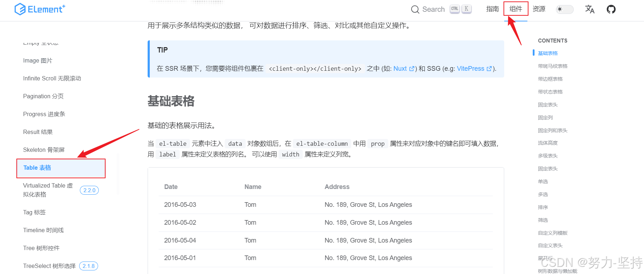Screen dimensions: 644x274
Task: Click the Element Plus logo
Action: [x=40, y=9]
